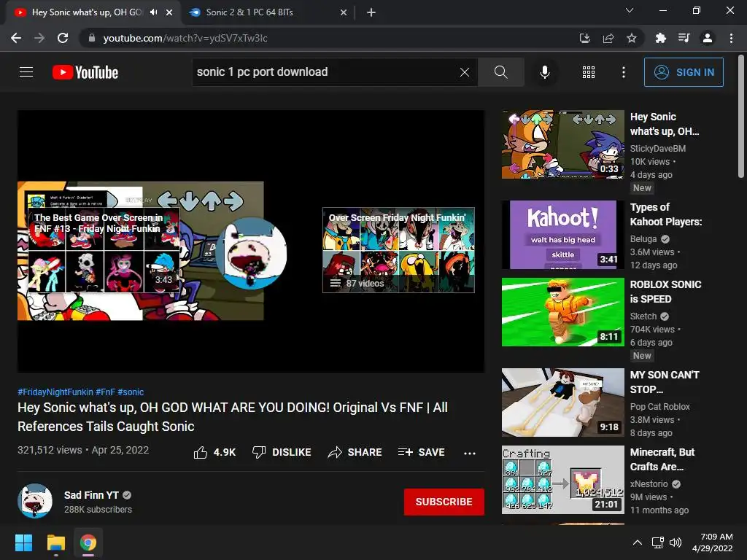Image resolution: width=747 pixels, height=560 pixels.
Task: Click the SIGN IN button
Action: click(x=684, y=72)
